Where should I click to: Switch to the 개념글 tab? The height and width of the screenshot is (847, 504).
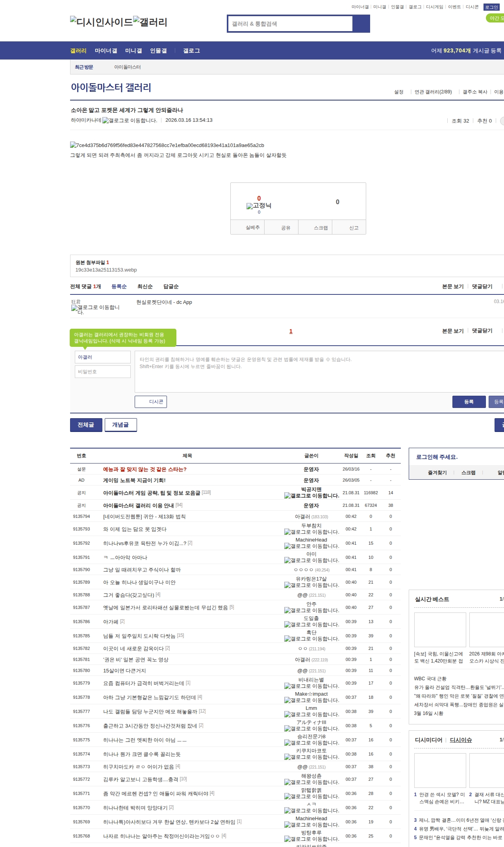coord(120,425)
